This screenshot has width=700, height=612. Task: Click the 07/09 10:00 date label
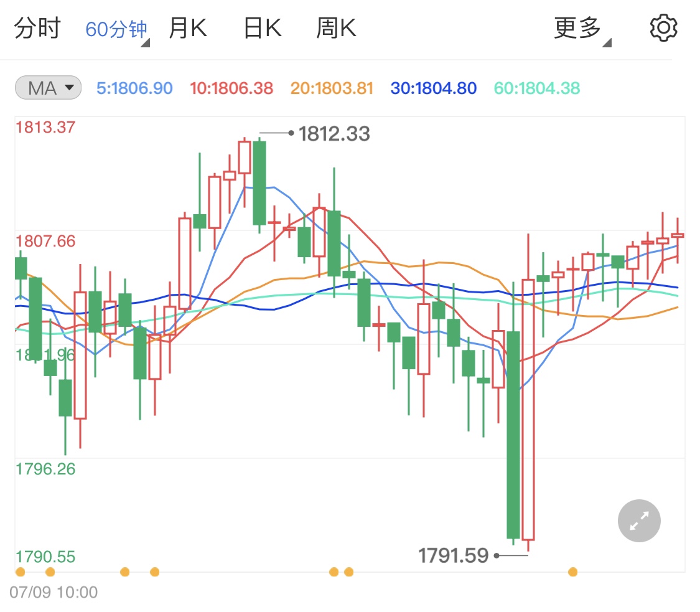click(x=54, y=592)
